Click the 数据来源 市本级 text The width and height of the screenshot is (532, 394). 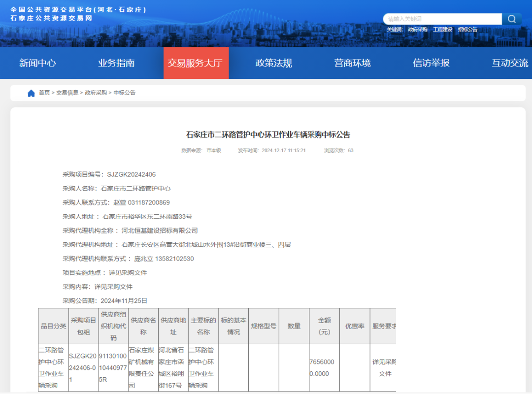(201, 150)
